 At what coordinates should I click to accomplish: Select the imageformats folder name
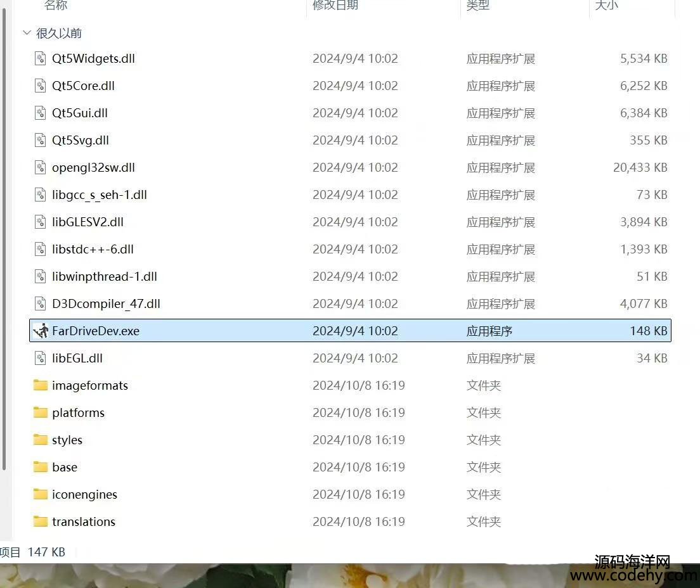(90, 385)
